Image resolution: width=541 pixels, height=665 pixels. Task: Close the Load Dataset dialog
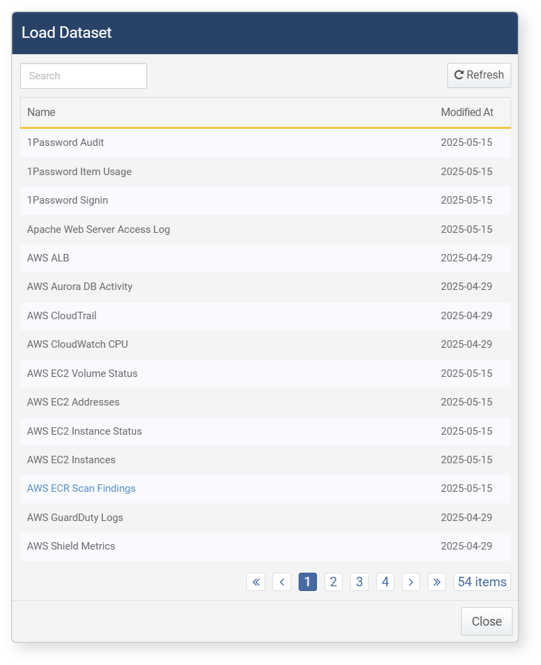(486, 622)
